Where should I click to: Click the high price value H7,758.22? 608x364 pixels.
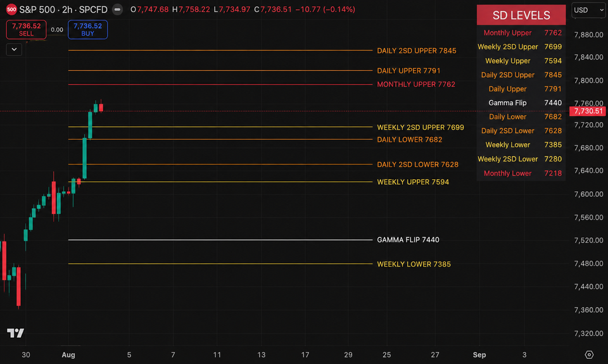191,9
